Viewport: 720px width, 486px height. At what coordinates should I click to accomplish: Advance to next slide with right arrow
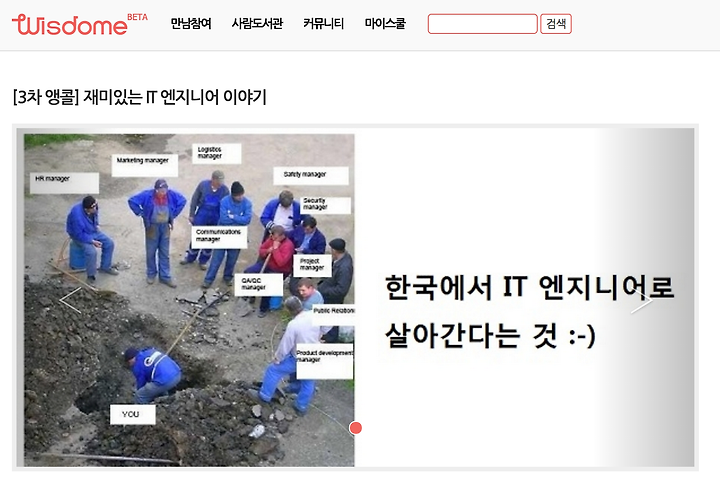click(641, 301)
